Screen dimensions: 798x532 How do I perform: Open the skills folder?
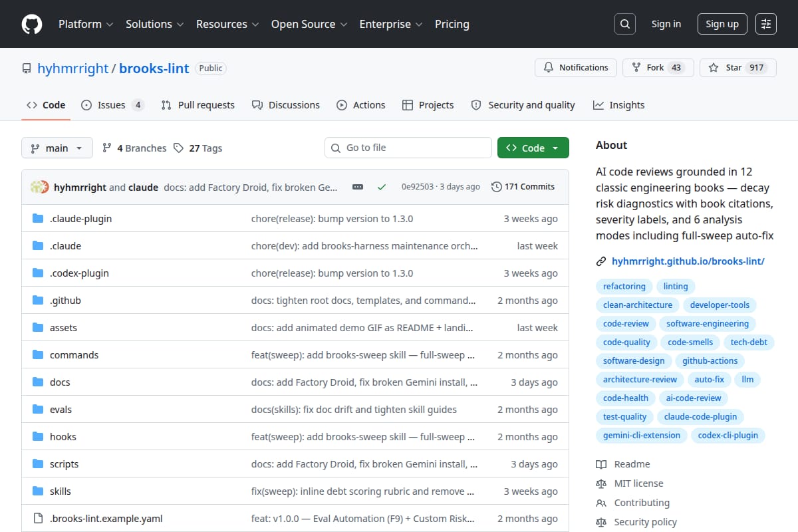[x=61, y=491]
